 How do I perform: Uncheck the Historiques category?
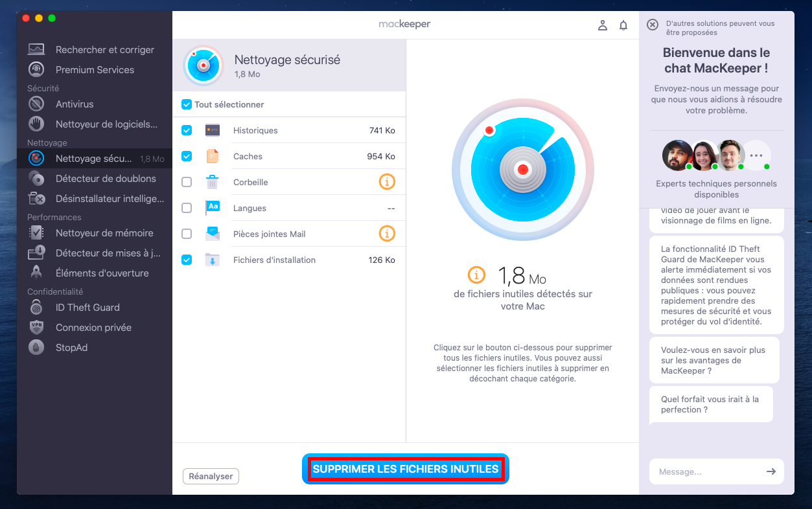pyautogui.click(x=186, y=130)
